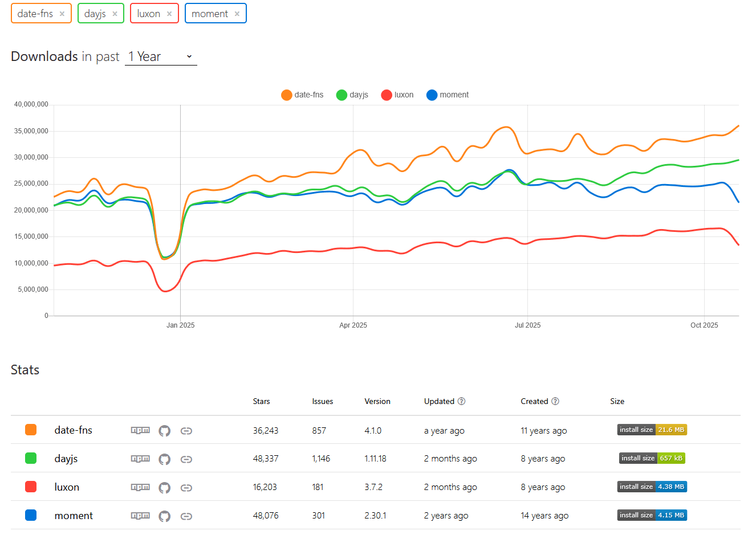Click the homepage link icon for luxon
The height and width of the screenshot is (547, 756).
(186, 488)
